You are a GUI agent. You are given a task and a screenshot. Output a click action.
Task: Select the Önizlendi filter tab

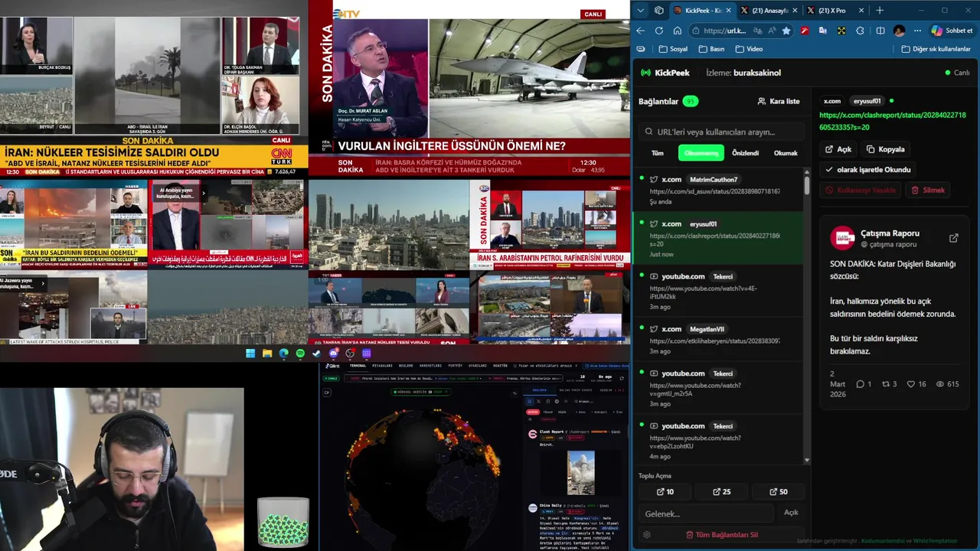(x=745, y=153)
